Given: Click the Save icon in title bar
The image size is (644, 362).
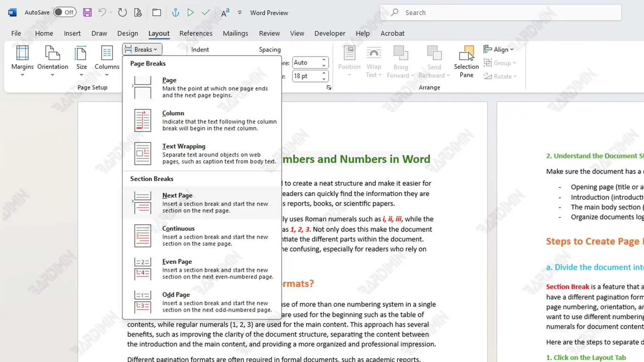Looking at the screenshot, I should (87, 13).
